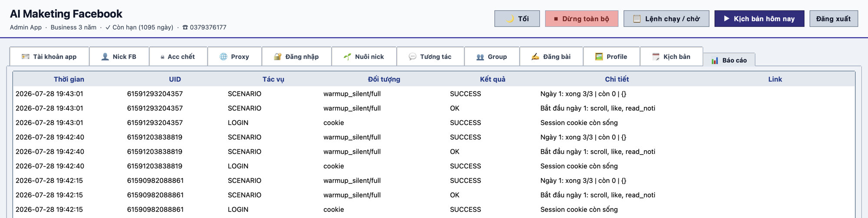Click the UID column header
This screenshot has height=218, width=868.
[175, 79]
